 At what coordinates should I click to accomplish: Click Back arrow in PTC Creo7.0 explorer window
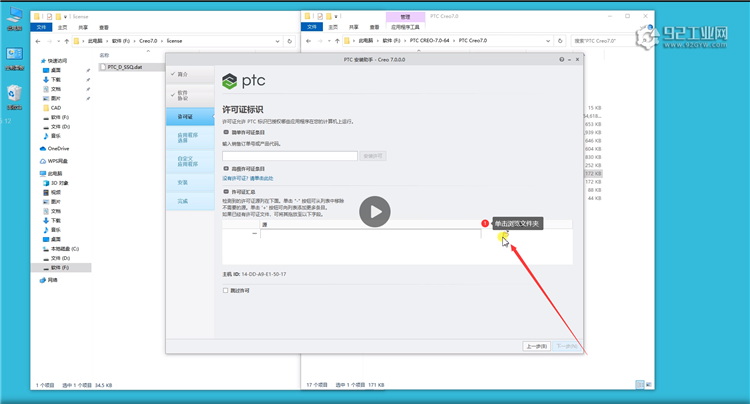(x=309, y=41)
